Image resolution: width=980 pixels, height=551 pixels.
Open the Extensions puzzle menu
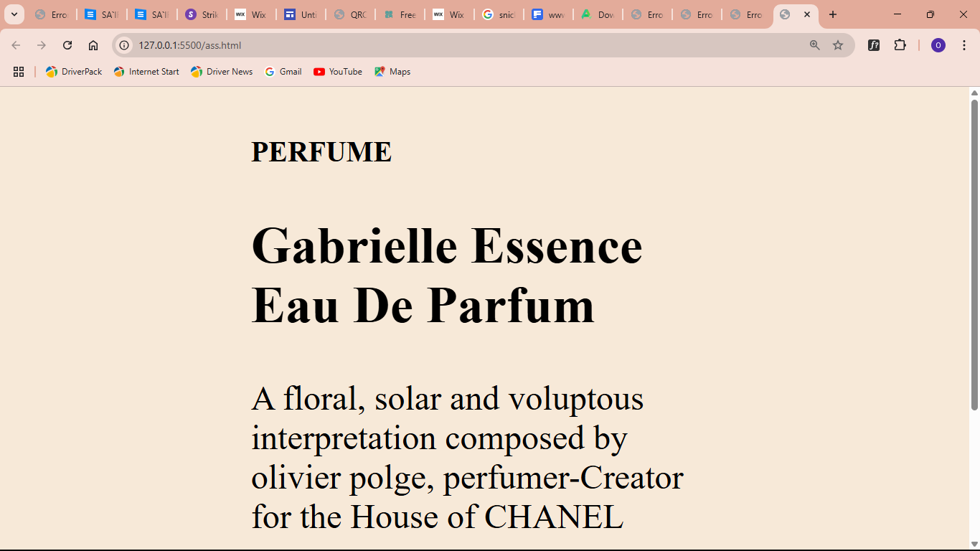point(900,45)
